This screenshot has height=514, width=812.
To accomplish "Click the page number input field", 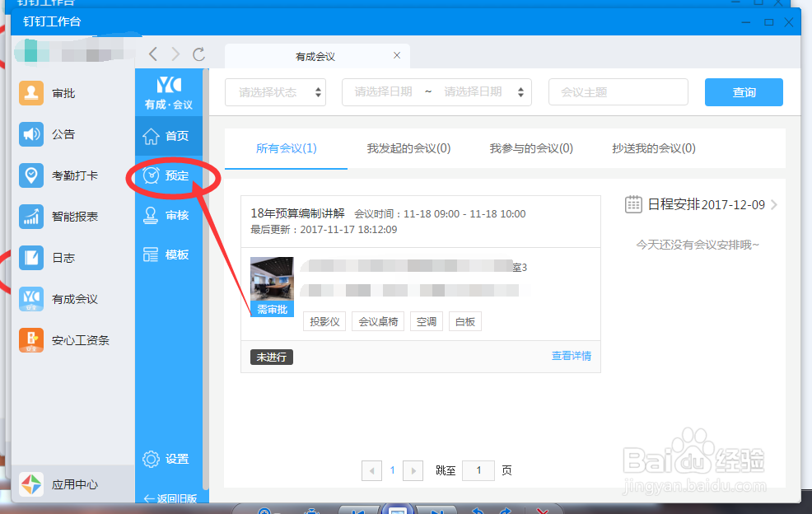I will (478, 470).
